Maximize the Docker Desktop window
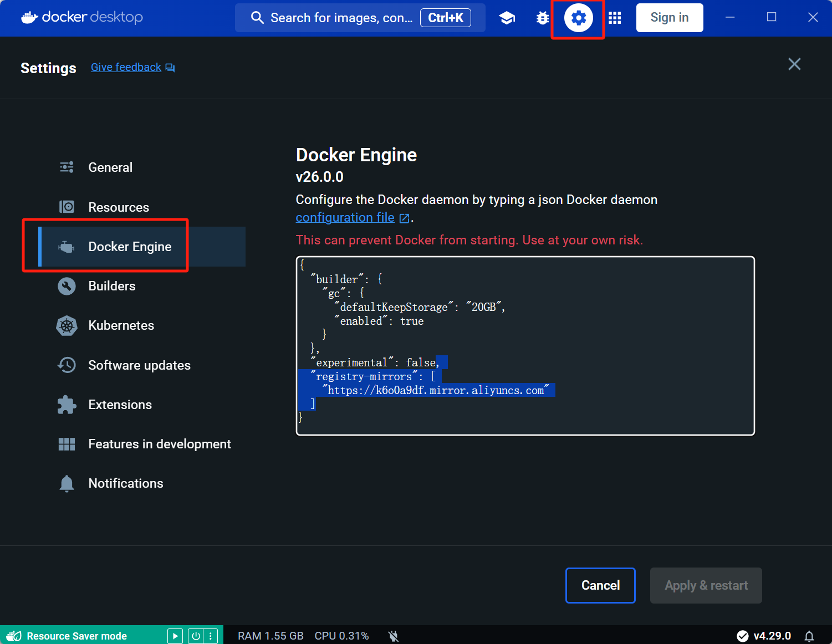Viewport: 832px width, 644px height. click(x=771, y=18)
